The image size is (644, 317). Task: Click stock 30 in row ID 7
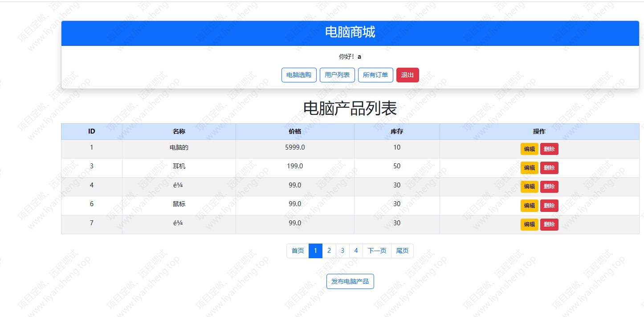(397, 223)
